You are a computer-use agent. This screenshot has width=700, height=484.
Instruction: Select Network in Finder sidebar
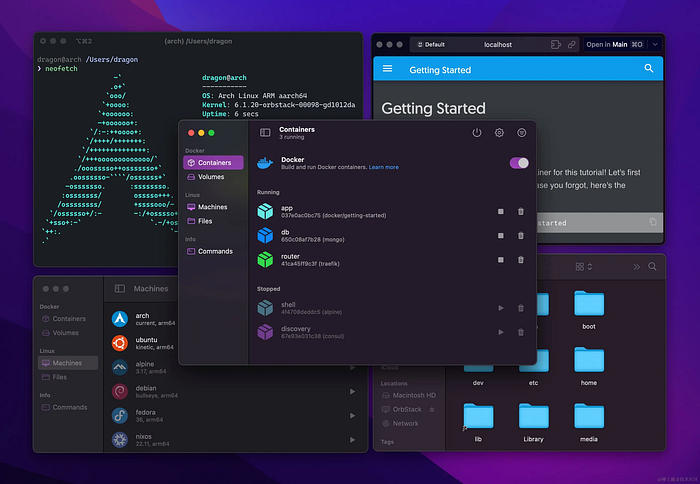(x=400, y=423)
